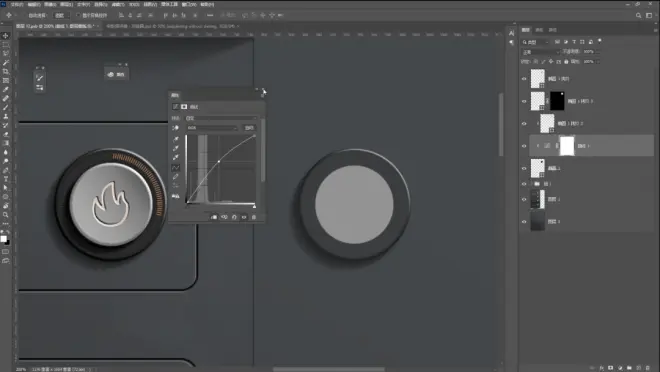Viewport: 660px width, 372px height.
Task: Click the black point eyedropper in Curves
Action: 176,139
